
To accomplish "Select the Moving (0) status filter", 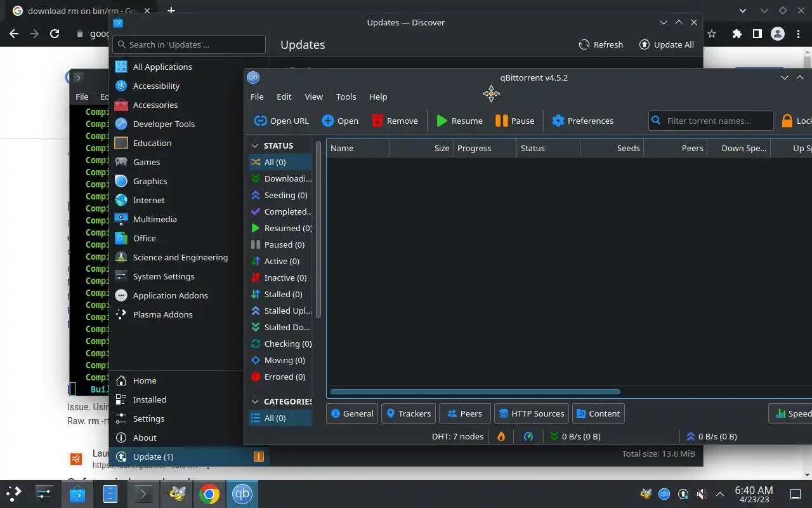I will [280, 360].
